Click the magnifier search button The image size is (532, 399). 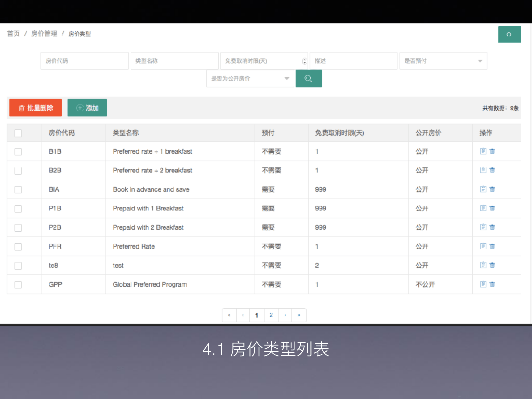pos(309,78)
